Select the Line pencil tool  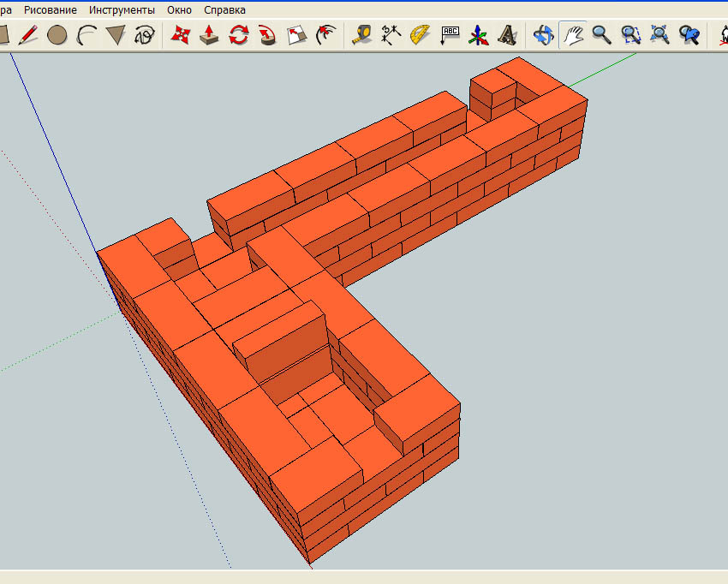click(28, 35)
